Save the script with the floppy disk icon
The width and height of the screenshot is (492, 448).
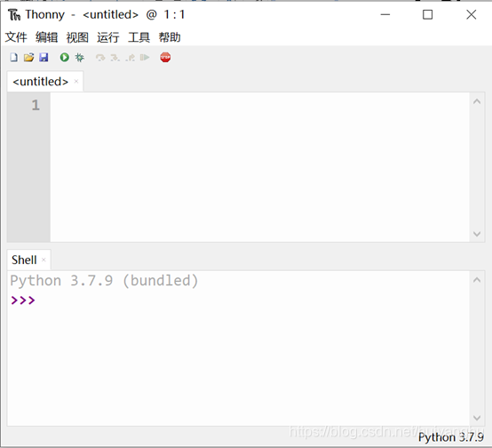[x=44, y=58]
